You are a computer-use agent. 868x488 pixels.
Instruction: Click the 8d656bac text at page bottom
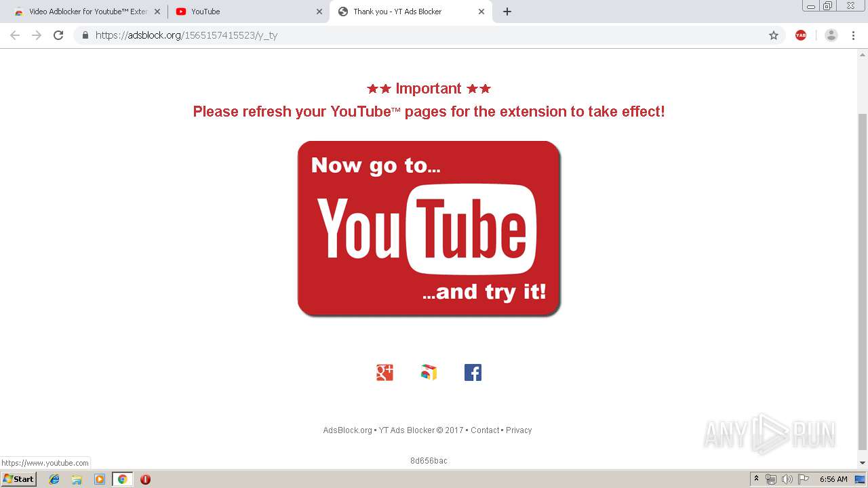click(x=429, y=461)
